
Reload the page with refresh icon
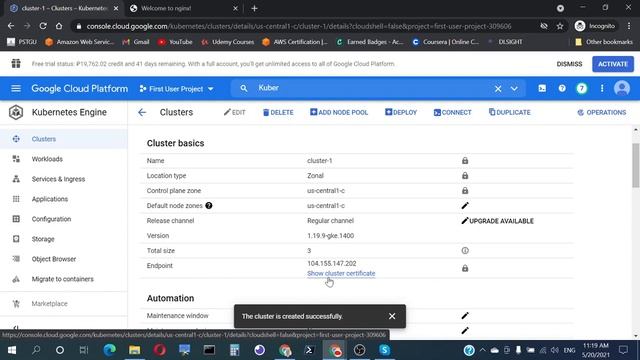click(x=43, y=26)
